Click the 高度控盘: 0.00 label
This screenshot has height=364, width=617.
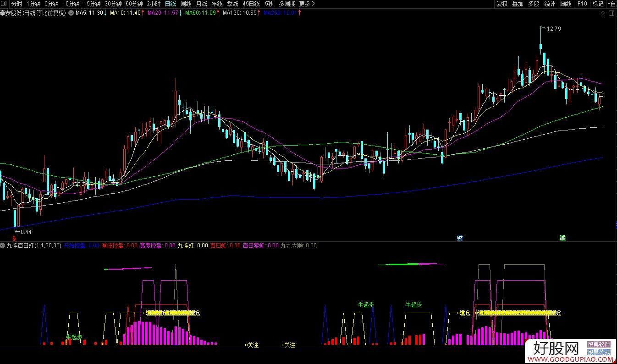tap(157, 245)
